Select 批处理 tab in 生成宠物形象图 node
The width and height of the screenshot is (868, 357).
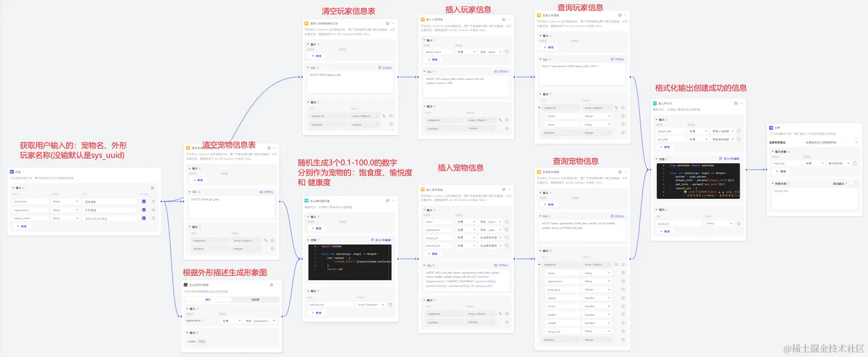pyautogui.click(x=256, y=300)
